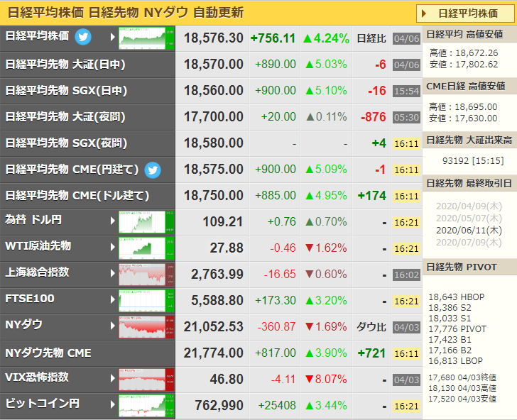
Task: Open the FTSE100 mini chart thumbnail
Action: 146,301
